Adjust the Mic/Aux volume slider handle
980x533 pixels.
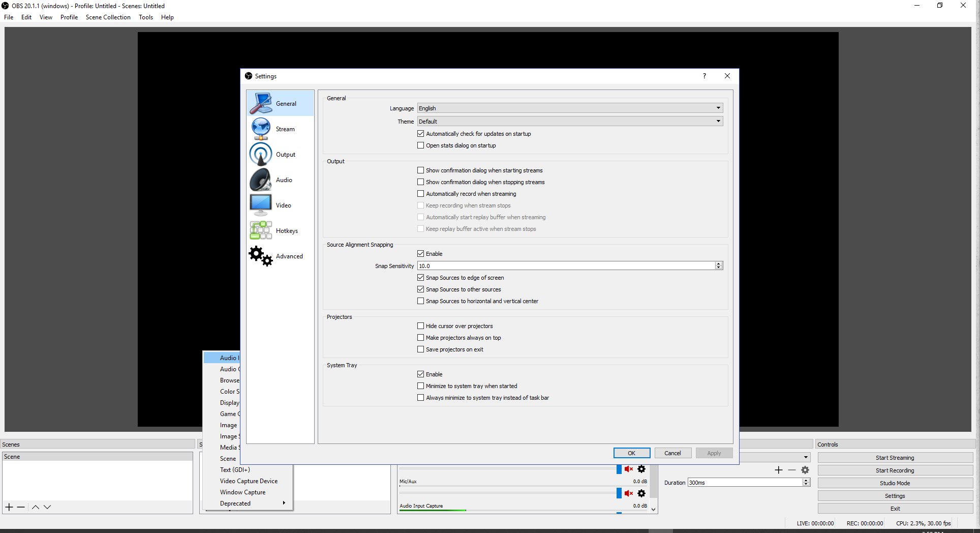[x=619, y=493]
